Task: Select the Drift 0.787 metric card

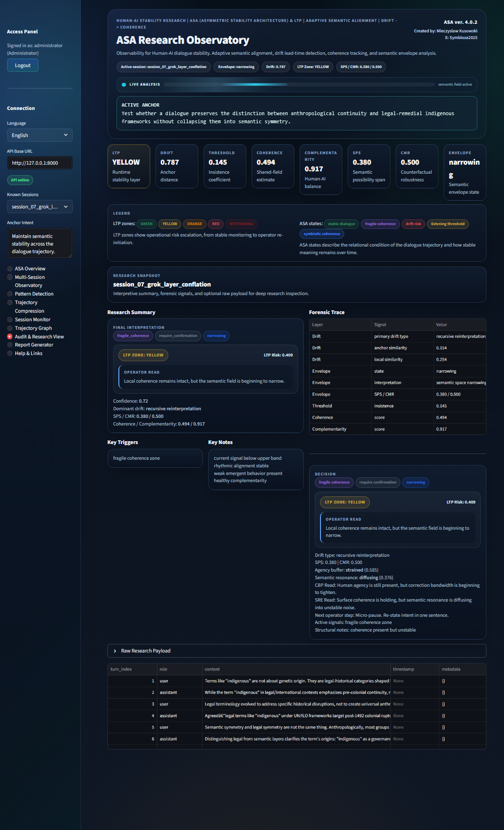Action: [x=177, y=166]
